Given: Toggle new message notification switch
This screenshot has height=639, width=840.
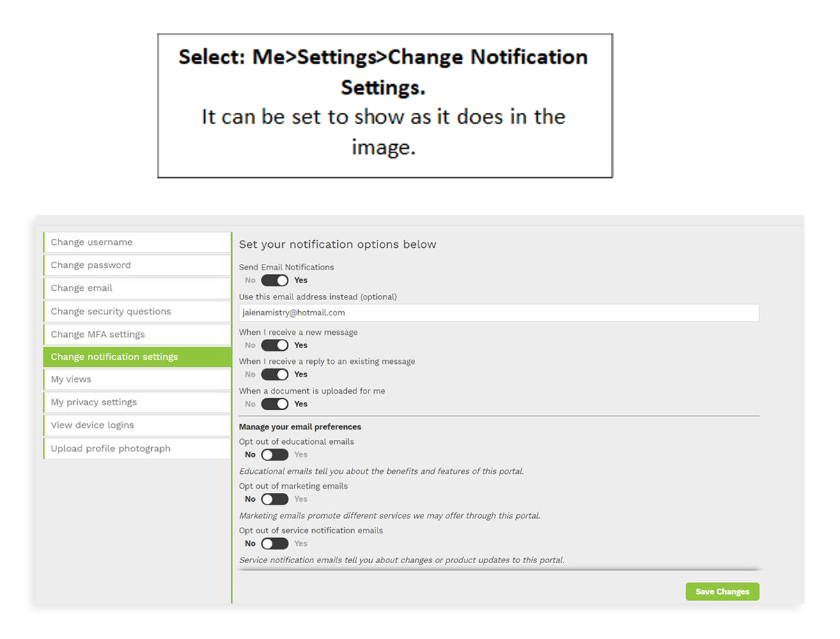Looking at the screenshot, I should pyautogui.click(x=274, y=345).
